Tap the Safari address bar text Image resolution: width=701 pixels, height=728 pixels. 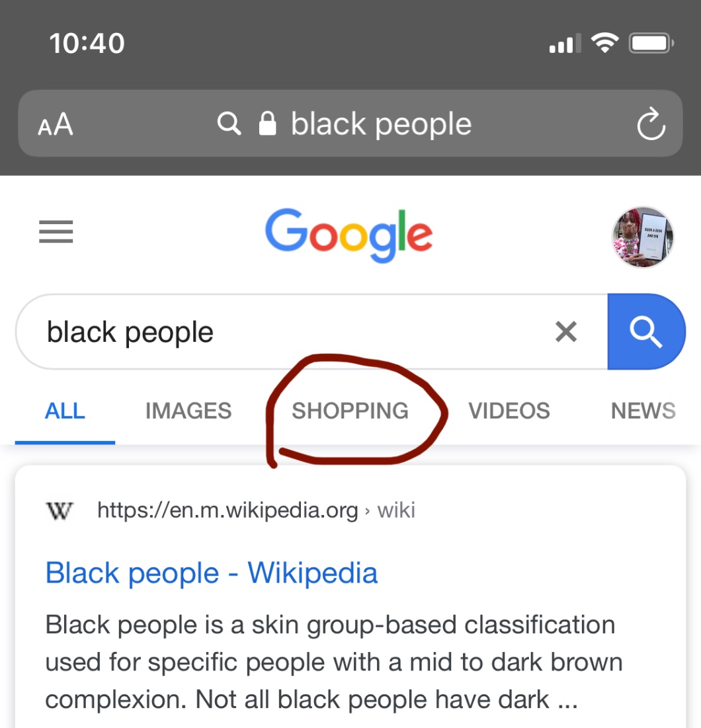381,124
